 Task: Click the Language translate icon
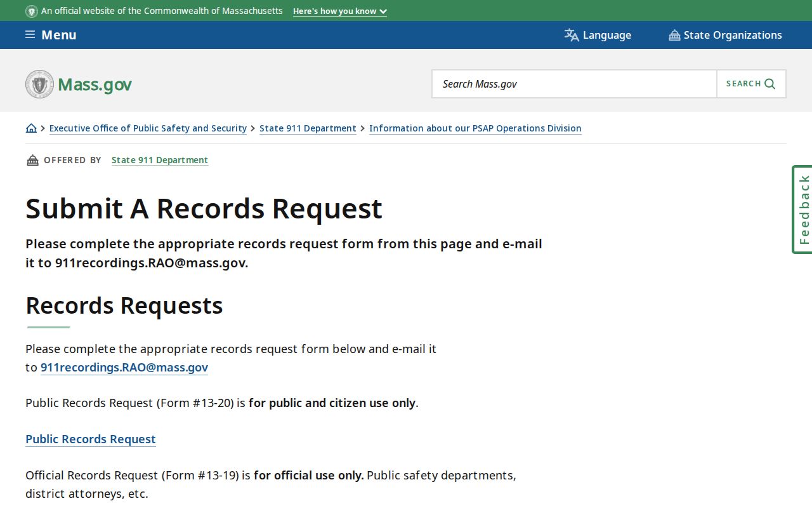point(572,35)
